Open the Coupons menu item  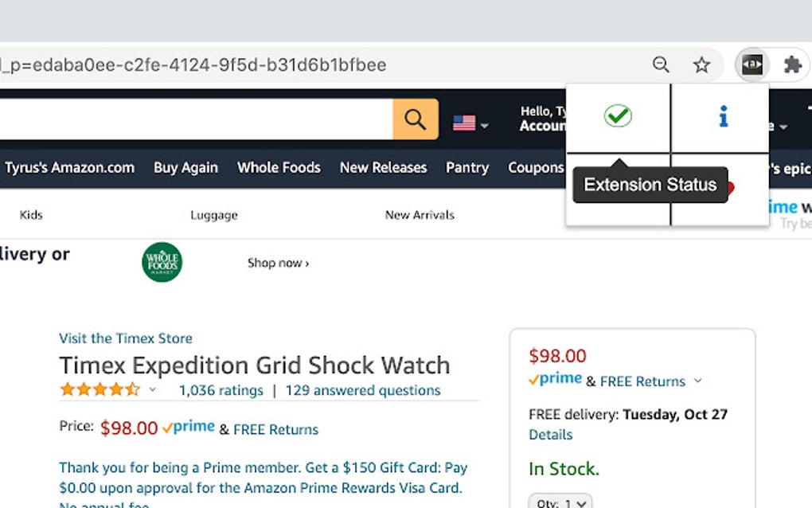click(536, 168)
